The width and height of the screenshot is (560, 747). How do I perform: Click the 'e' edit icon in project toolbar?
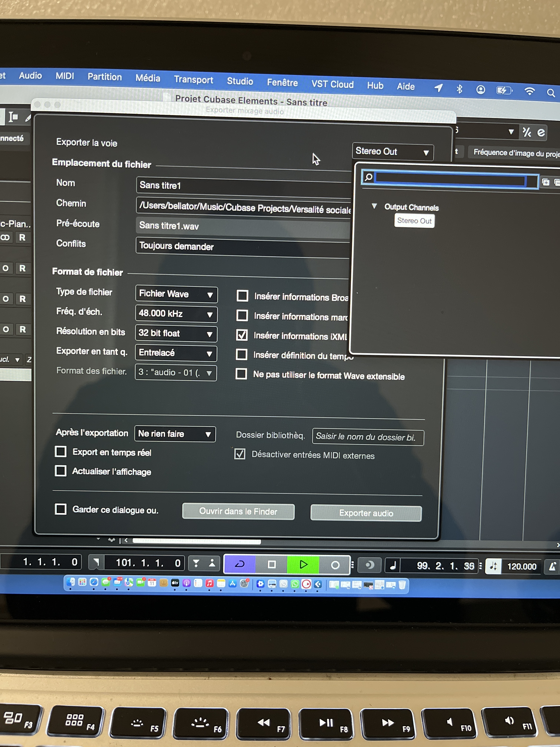[x=541, y=133]
